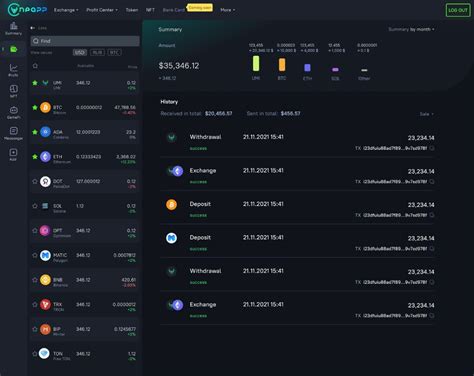The image size is (474, 376).
Task: Click the UMI coin icon in the asset list
Action: point(45,83)
